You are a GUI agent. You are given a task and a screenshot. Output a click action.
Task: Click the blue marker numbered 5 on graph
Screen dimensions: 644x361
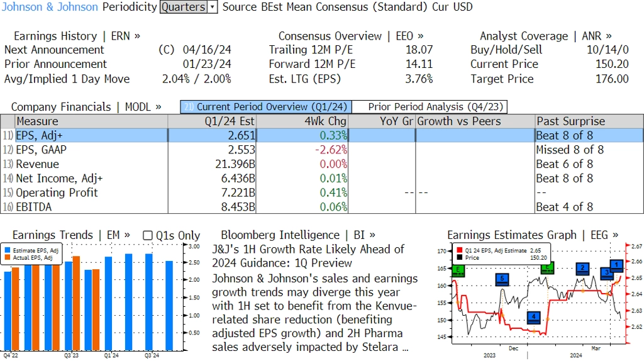[502, 279]
